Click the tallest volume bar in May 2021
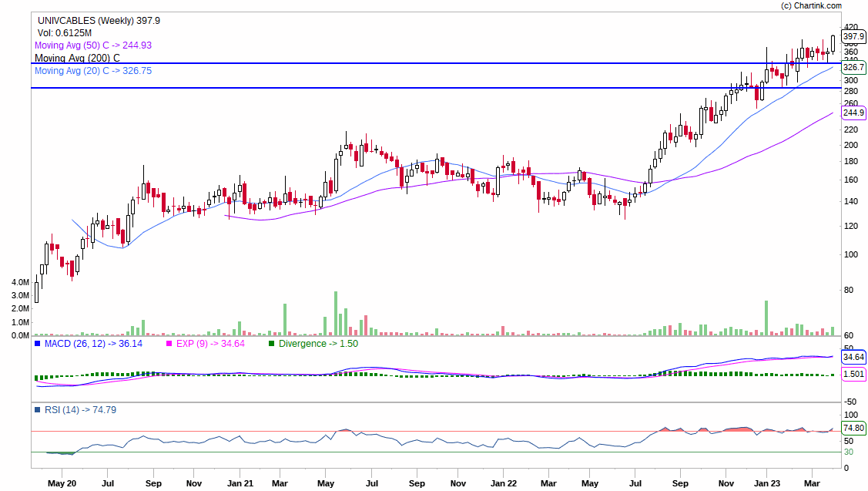The width and height of the screenshot is (868, 491). tap(336, 313)
